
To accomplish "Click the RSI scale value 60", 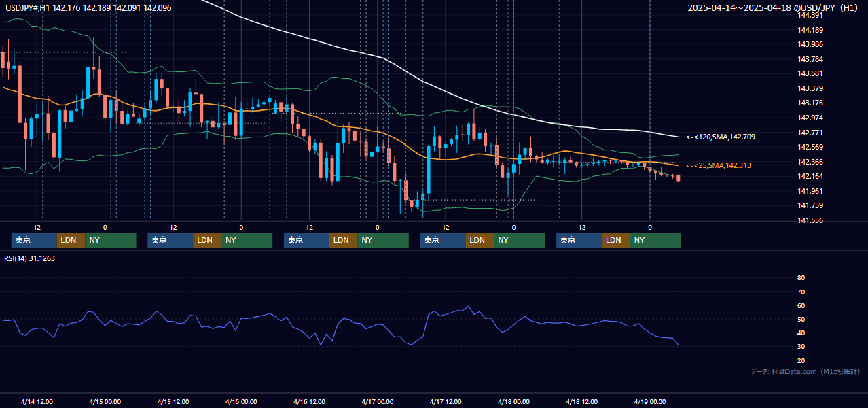I will [x=801, y=305].
